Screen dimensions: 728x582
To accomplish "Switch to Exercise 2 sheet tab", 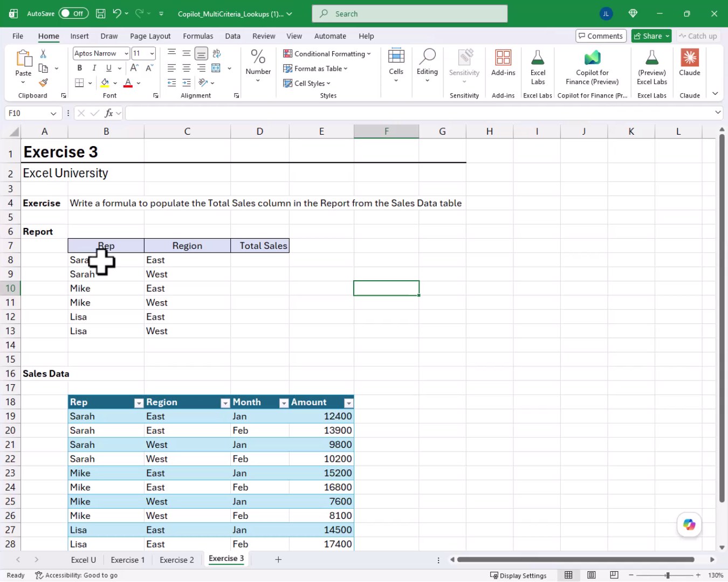I will click(x=177, y=560).
